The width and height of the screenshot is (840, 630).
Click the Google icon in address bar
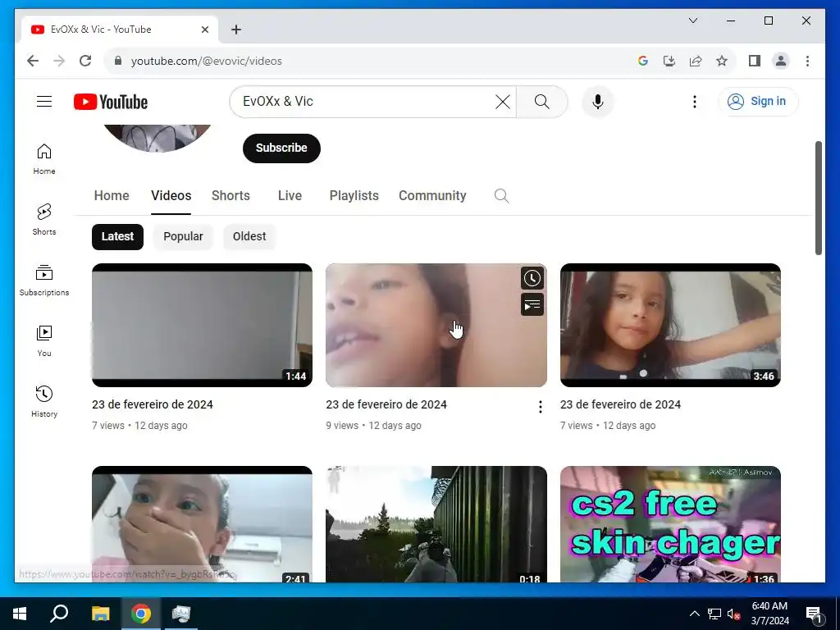click(643, 61)
